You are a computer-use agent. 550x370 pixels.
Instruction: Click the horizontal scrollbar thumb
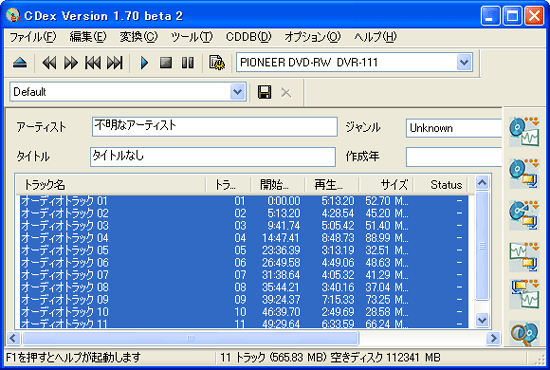pos(191,338)
